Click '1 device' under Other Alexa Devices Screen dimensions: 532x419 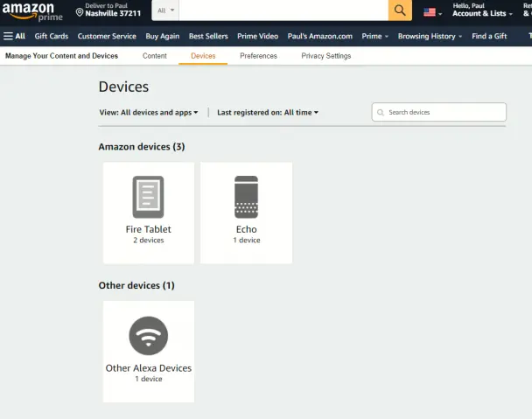(x=148, y=379)
